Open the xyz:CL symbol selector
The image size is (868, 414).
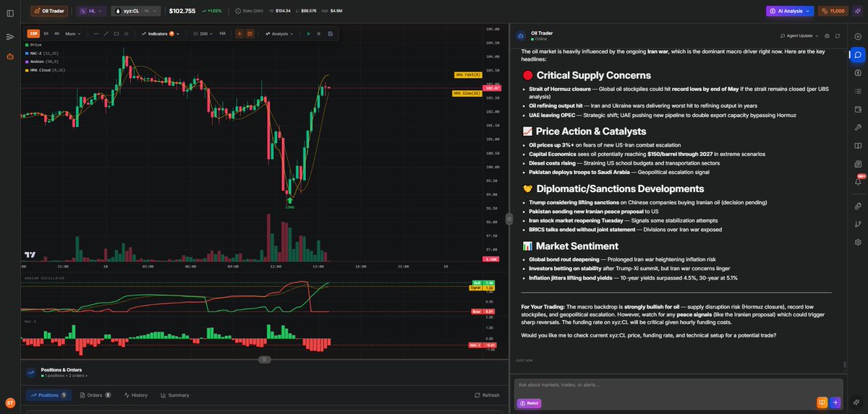coord(136,11)
